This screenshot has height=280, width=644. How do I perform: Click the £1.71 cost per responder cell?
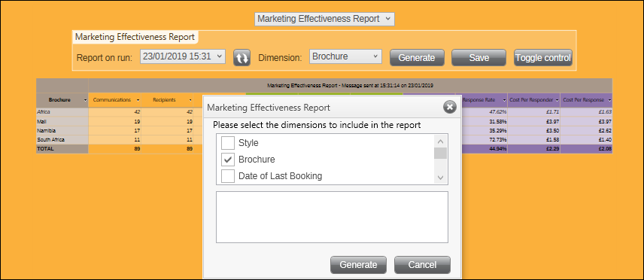534,112
